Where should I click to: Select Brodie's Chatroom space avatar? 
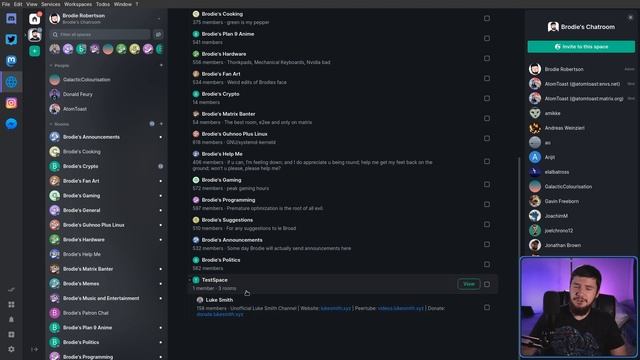click(x=35, y=35)
